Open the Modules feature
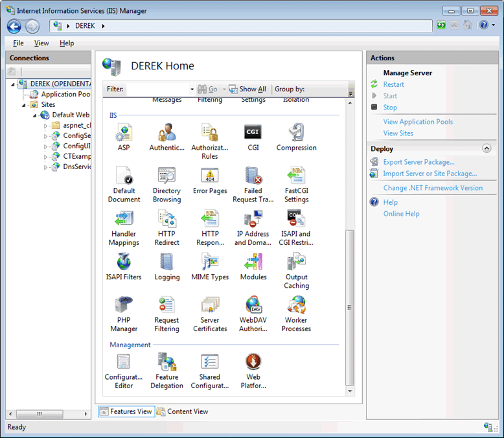Screen dimensions: 504x438 tap(253, 266)
